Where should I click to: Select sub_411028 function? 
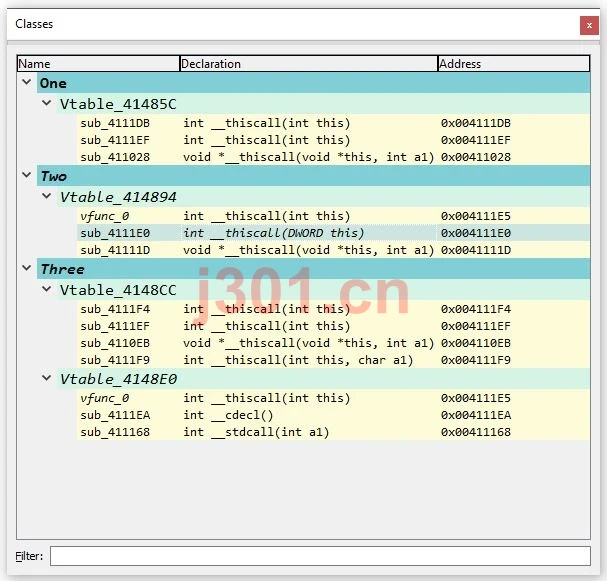[115, 157]
